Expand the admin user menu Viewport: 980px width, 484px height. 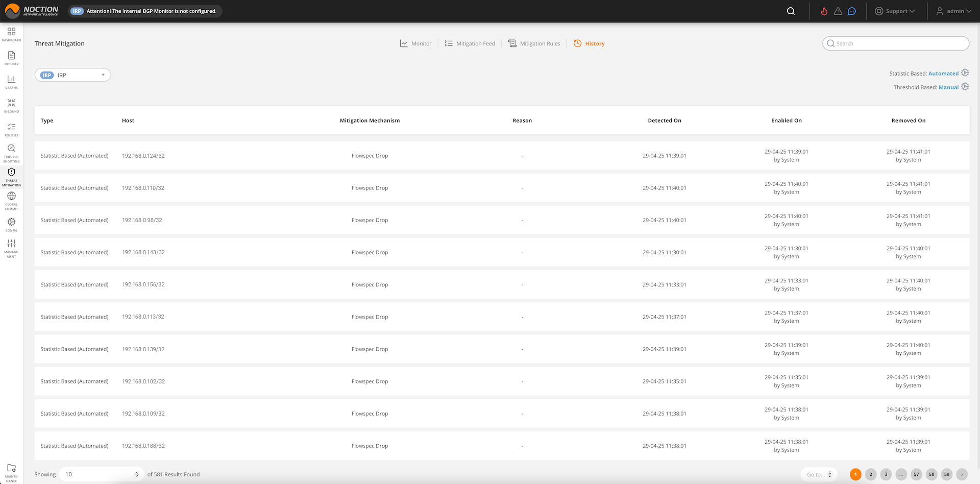point(953,11)
